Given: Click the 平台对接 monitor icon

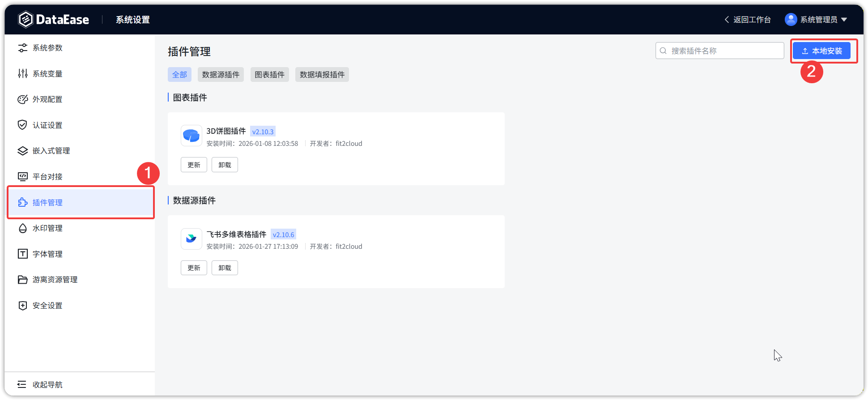Looking at the screenshot, I should coord(22,177).
